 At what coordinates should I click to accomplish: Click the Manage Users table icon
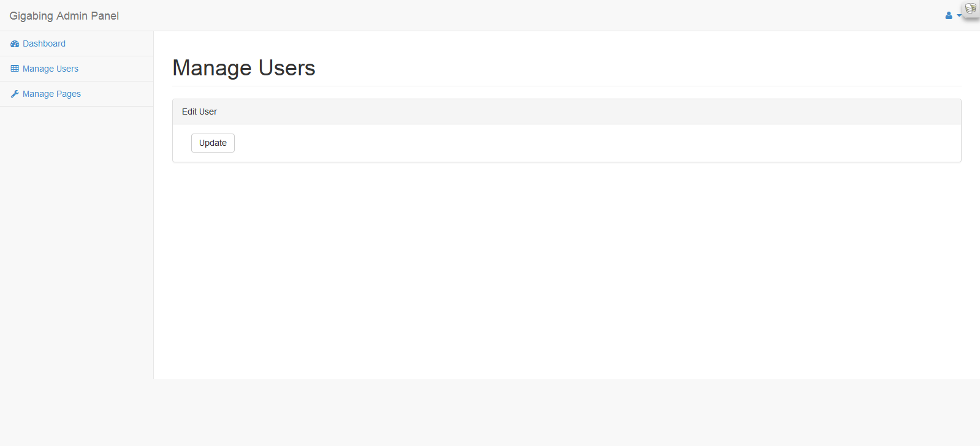[15, 69]
